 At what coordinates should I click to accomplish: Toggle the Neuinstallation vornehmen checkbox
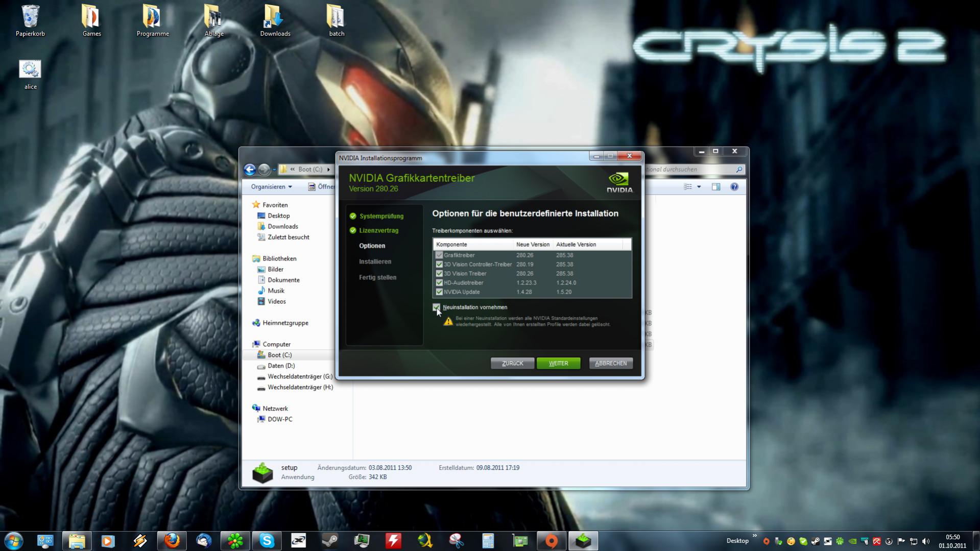[436, 307]
